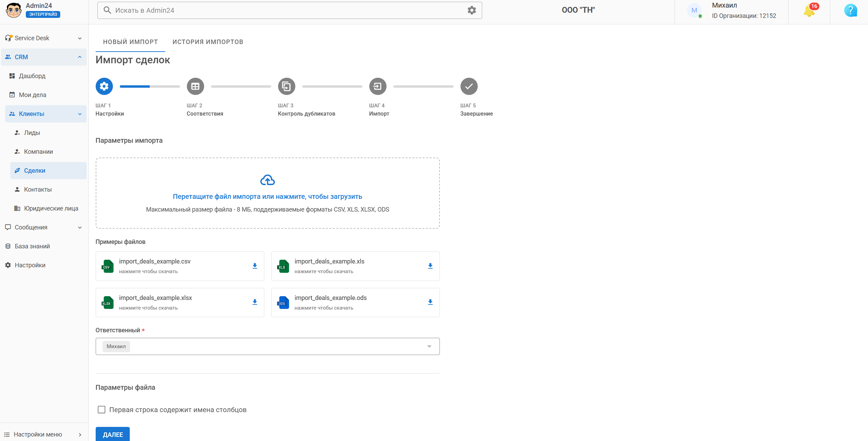Click the 'ID Организации: 12152' text
The image size is (868, 441).
pyautogui.click(x=744, y=16)
